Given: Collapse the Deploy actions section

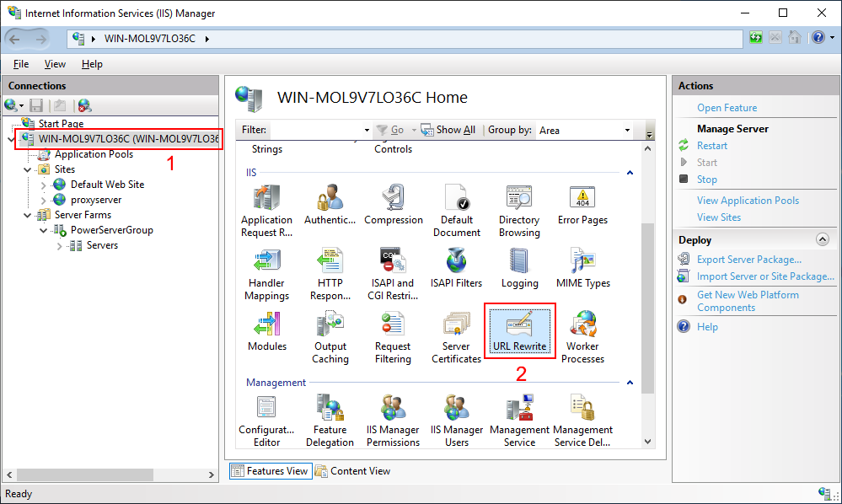Looking at the screenshot, I should tap(822, 240).
